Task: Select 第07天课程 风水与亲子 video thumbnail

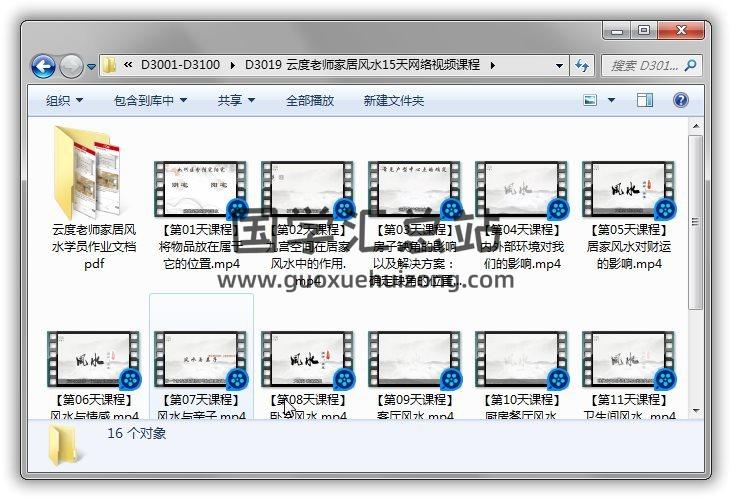Action: (201, 359)
